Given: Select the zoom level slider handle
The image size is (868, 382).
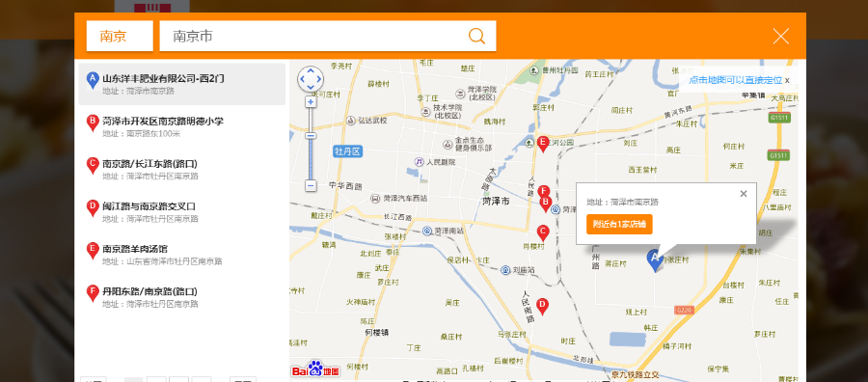Looking at the screenshot, I should (x=312, y=136).
